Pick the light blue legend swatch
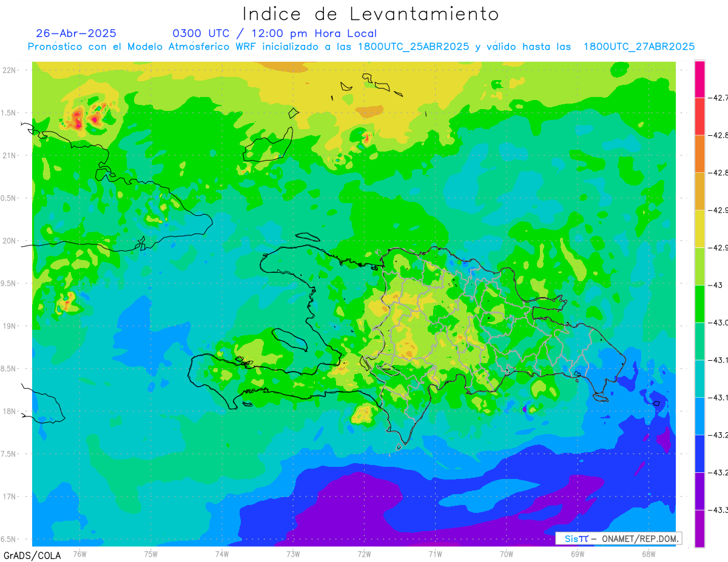The height and width of the screenshot is (562, 728). click(x=699, y=416)
